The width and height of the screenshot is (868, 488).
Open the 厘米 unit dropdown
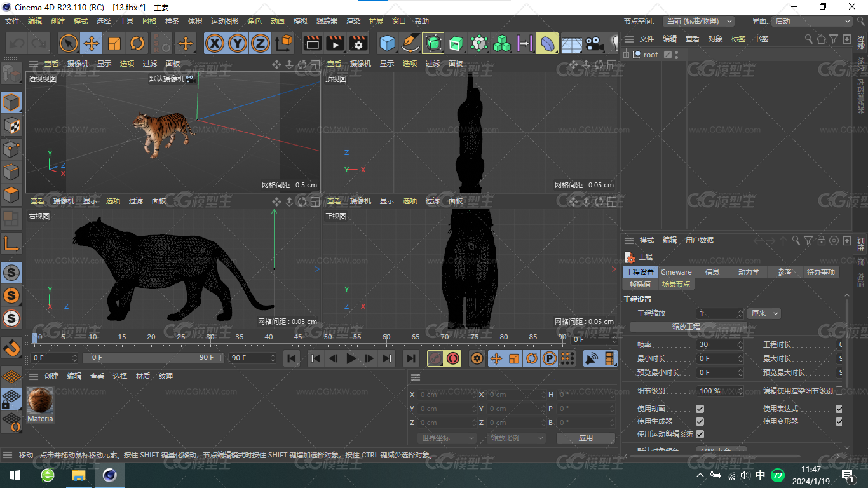coord(764,313)
